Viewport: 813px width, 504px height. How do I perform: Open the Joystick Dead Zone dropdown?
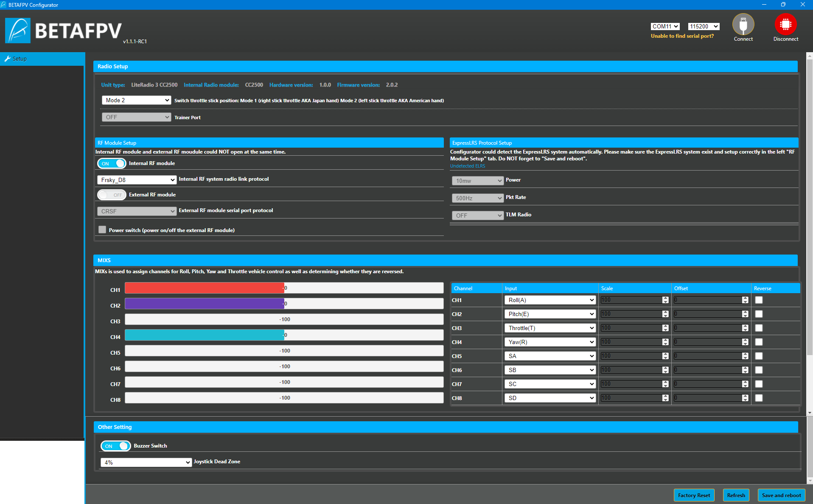(146, 462)
